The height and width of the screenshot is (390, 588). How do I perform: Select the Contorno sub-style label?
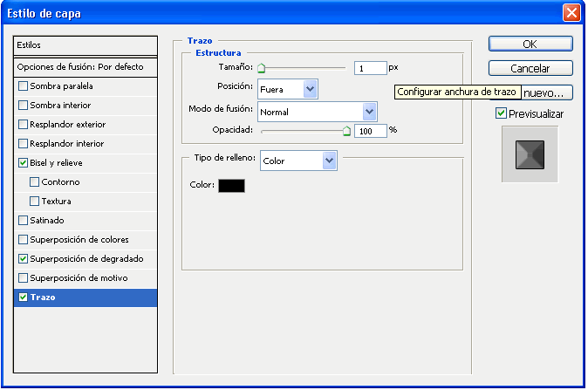pyautogui.click(x=60, y=181)
